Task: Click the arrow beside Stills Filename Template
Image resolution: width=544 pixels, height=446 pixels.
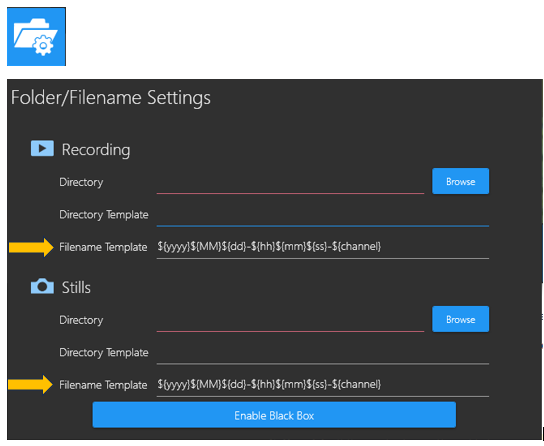Action: point(31,384)
